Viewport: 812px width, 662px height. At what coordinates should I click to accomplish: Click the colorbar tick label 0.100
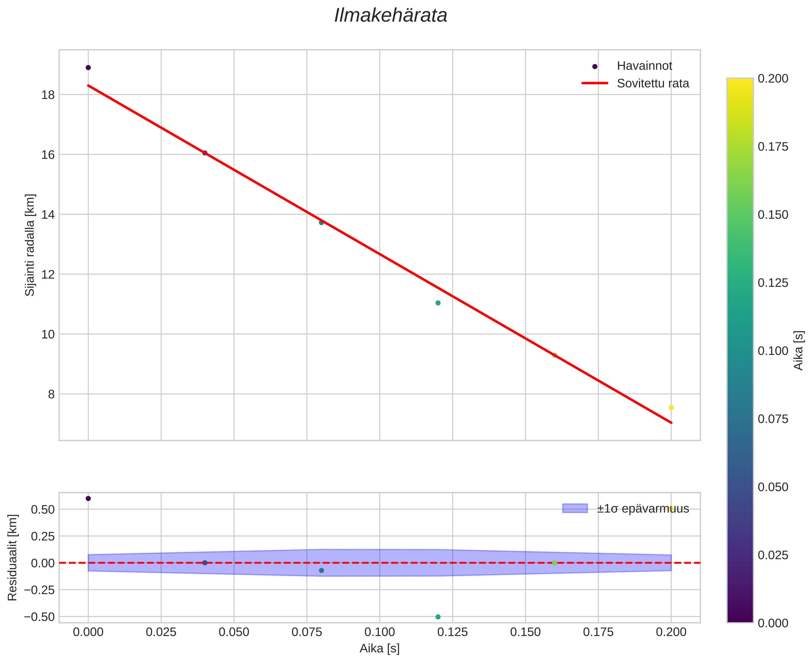tap(773, 351)
